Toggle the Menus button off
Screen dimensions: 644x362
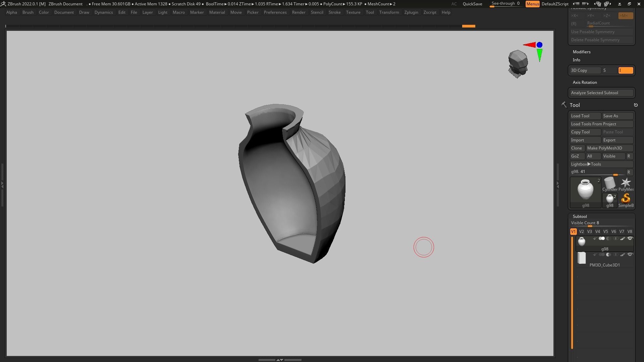pyautogui.click(x=532, y=4)
